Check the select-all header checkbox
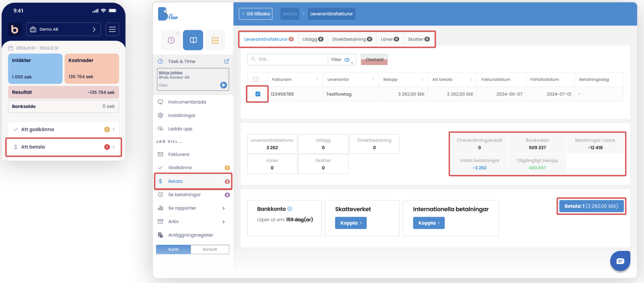The image size is (644, 283). pyautogui.click(x=256, y=79)
